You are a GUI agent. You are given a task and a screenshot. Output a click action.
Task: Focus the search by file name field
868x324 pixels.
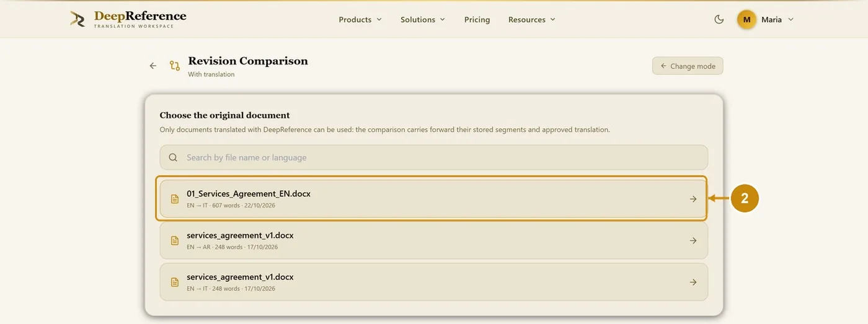click(434, 157)
